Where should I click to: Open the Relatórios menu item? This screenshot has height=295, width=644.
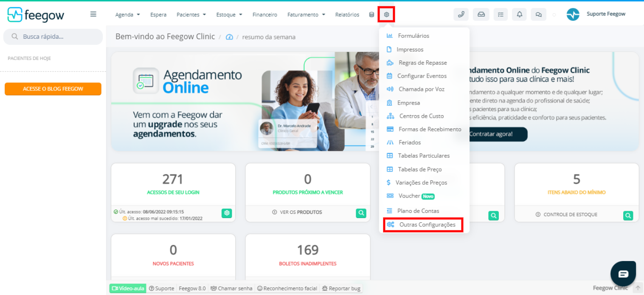coord(347,14)
